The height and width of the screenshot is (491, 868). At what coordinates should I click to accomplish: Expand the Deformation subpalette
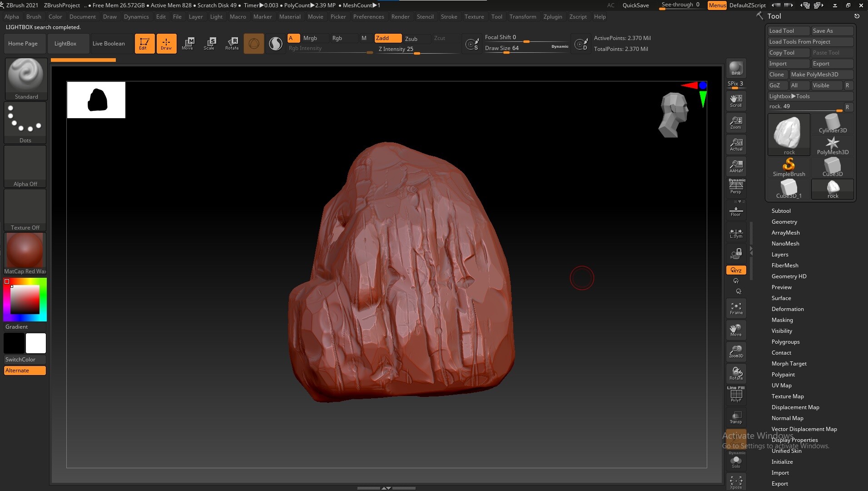click(x=788, y=309)
